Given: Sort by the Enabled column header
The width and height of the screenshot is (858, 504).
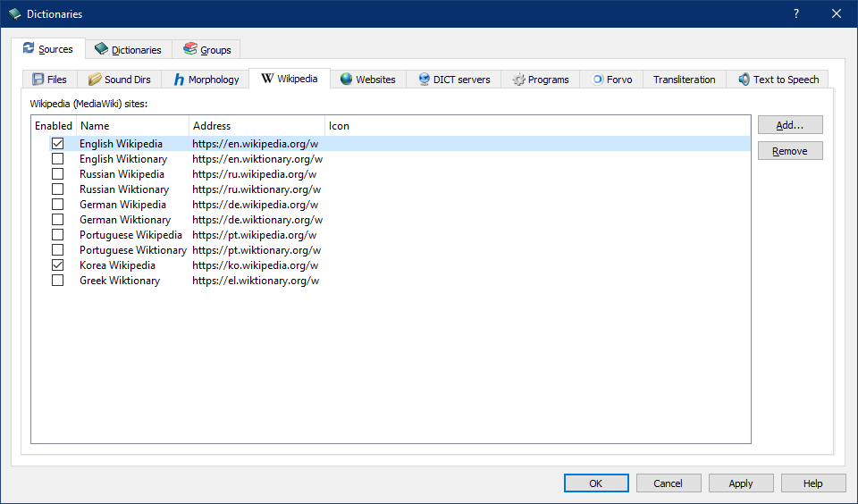Looking at the screenshot, I should click(x=54, y=126).
